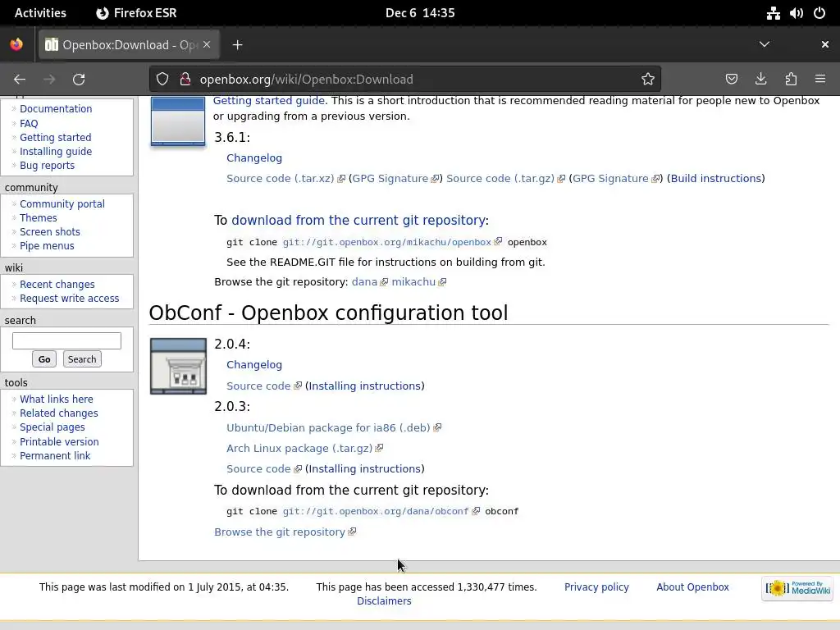Open the Pipe menus link
The width and height of the screenshot is (840, 630).
47,246
